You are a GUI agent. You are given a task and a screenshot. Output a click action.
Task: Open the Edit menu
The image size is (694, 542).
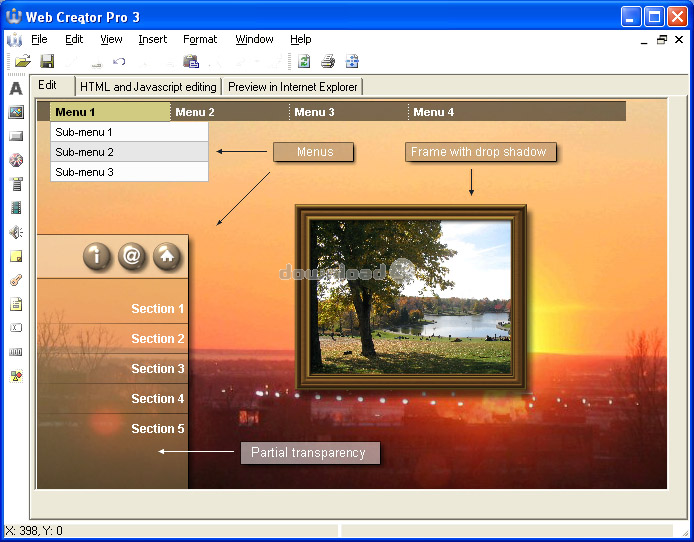pos(74,39)
